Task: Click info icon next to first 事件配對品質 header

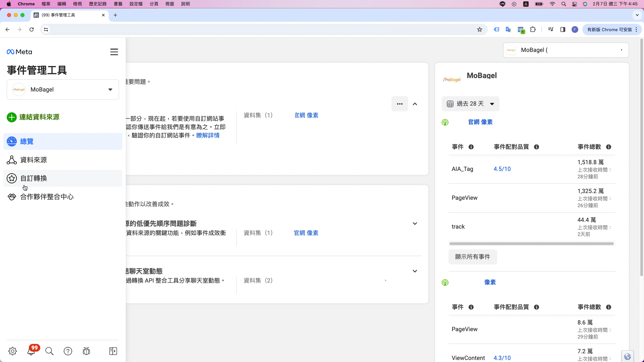Action: pos(536,147)
